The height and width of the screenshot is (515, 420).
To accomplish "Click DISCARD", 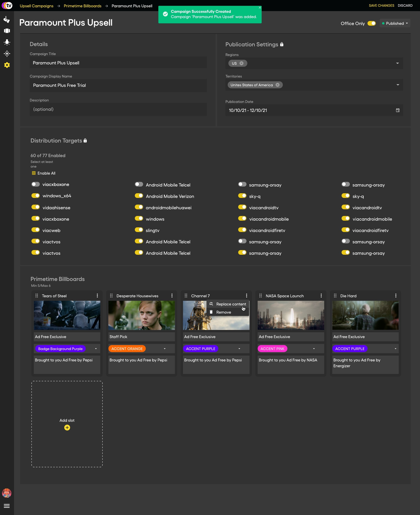I will point(405,5).
